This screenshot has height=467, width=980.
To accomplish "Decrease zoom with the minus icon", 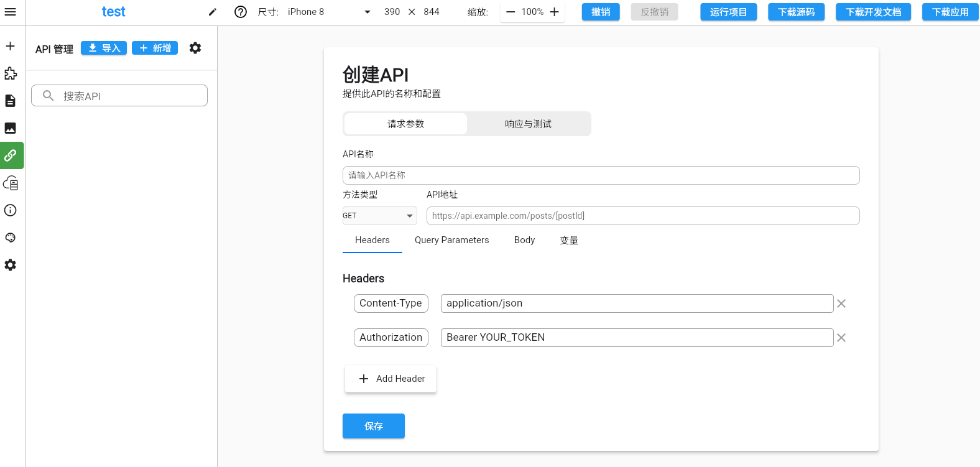I will 511,12.
